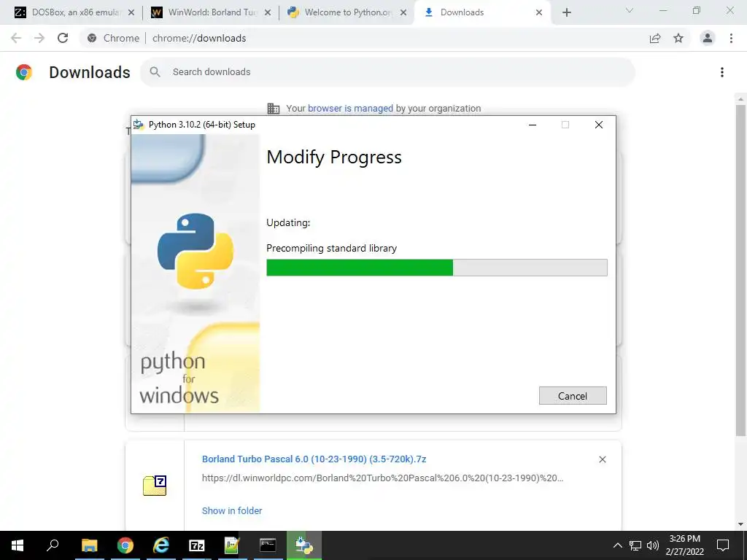Open the Borland Turbo Pascal 6.0 .7z file link
Viewport: 747px width, 560px height.
[x=314, y=459]
